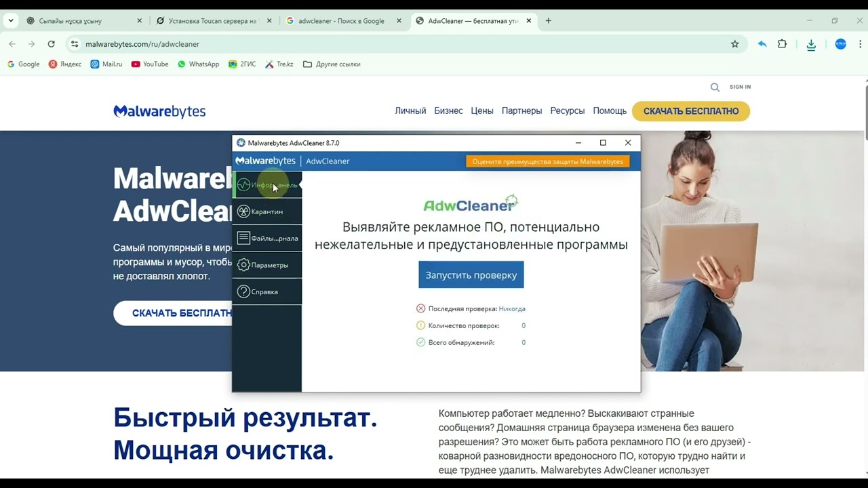Click the Malwarebytes website logo
Image resolution: width=868 pixels, height=488 pixels.
click(x=159, y=111)
